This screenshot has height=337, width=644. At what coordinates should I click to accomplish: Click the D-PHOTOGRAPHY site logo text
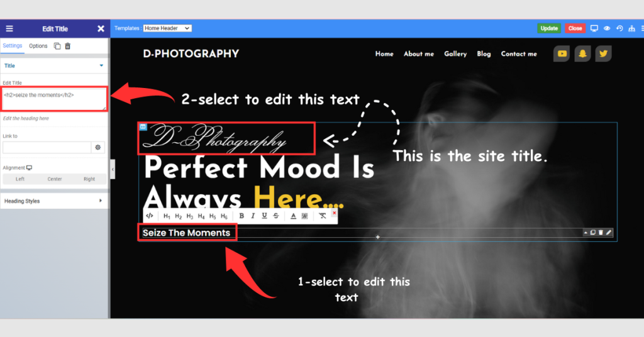click(x=191, y=54)
